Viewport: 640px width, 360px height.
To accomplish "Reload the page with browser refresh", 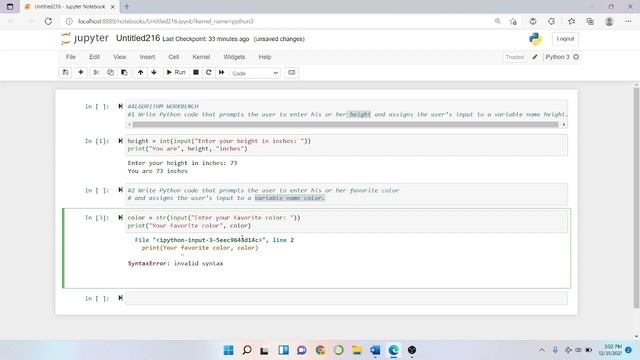I will [48, 21].
